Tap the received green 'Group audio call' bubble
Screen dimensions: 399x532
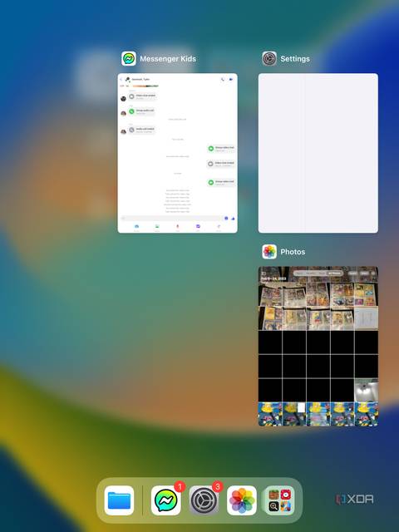click(x=141, y=111)
